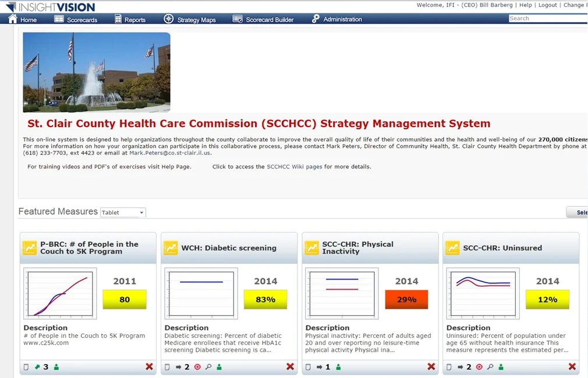Image resolution: width=588 pixels, height=378 pixels.
Task: Click the yellow 80 value box
Action: [125, 299]
